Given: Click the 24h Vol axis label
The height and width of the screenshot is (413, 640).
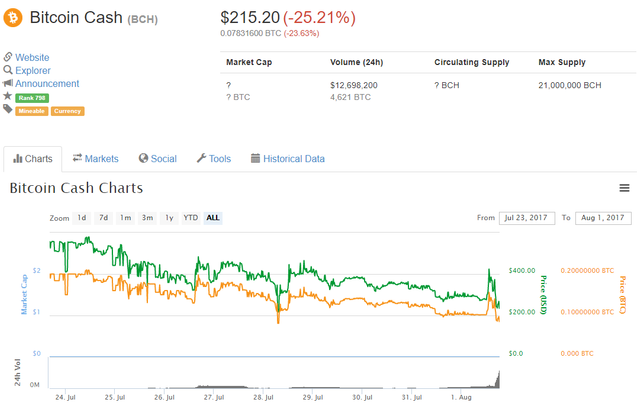Looking at the screenshot, I should click(17, 372).
